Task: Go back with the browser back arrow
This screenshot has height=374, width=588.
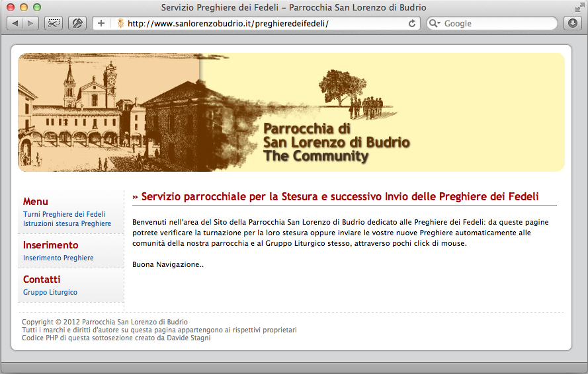Action: (15, 23)
